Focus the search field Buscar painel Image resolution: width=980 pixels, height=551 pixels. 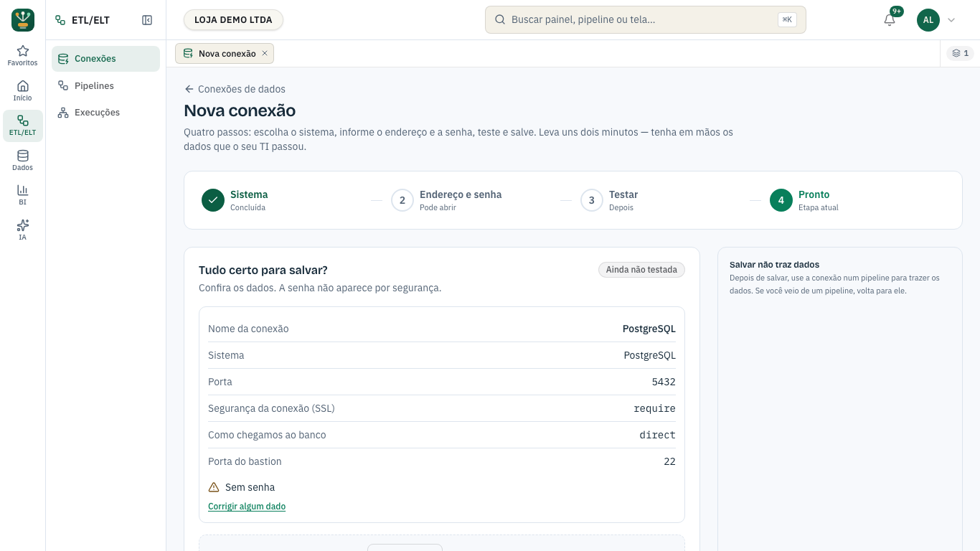645,20
